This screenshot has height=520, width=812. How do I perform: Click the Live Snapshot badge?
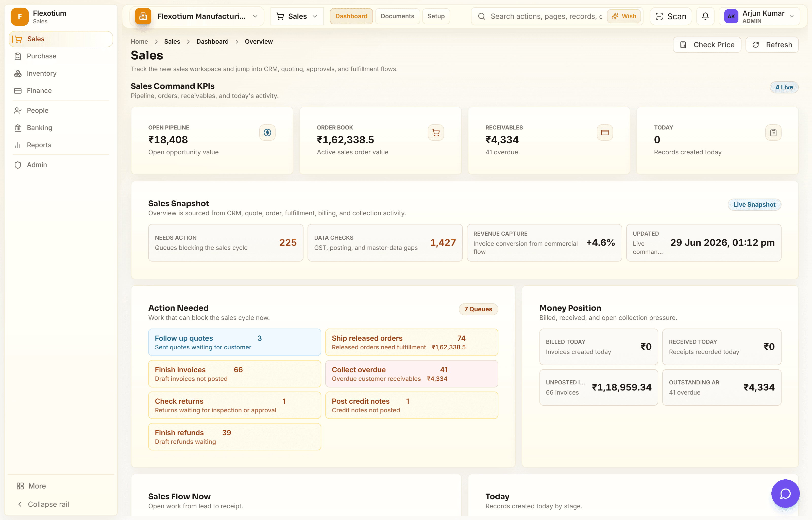754,205
